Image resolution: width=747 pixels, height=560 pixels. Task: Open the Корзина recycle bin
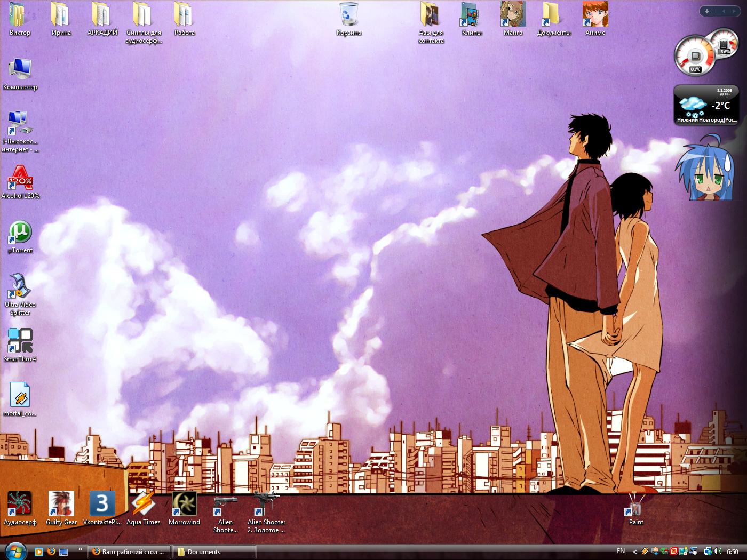(x=348, y=19)
